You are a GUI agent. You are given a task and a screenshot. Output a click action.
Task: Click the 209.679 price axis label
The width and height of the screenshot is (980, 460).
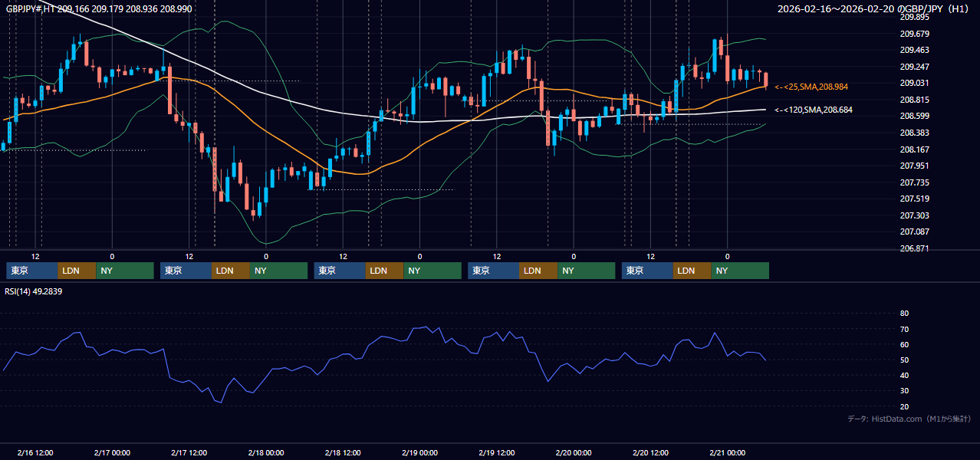coord(914,34)
